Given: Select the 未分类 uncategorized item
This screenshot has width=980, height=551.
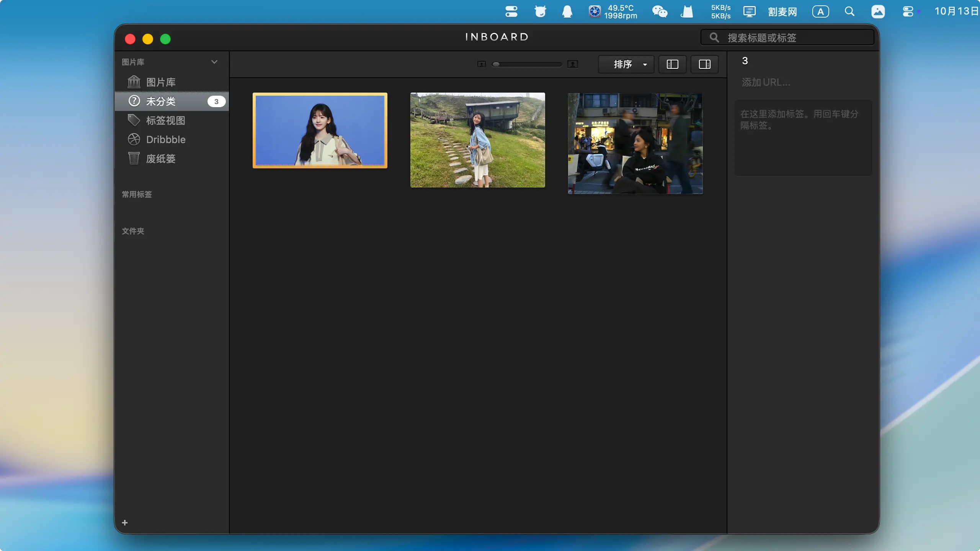Looking at the screenshot, I should coord(161,101).
